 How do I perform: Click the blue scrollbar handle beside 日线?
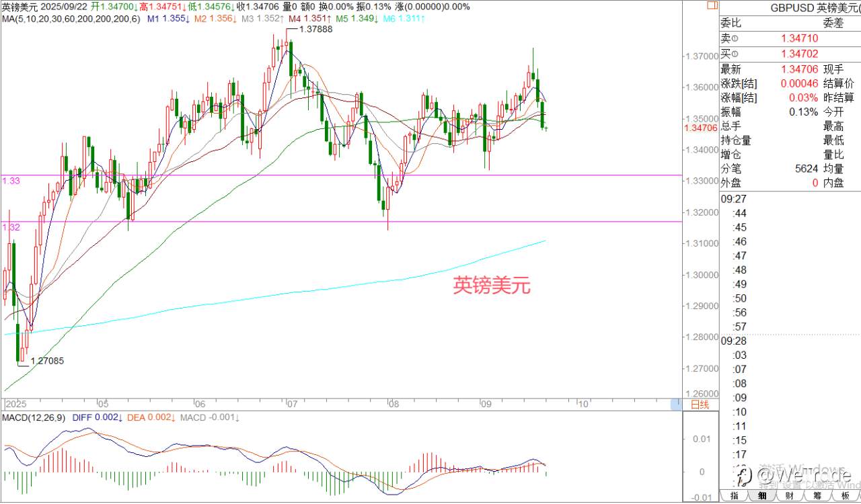point(675,404)
